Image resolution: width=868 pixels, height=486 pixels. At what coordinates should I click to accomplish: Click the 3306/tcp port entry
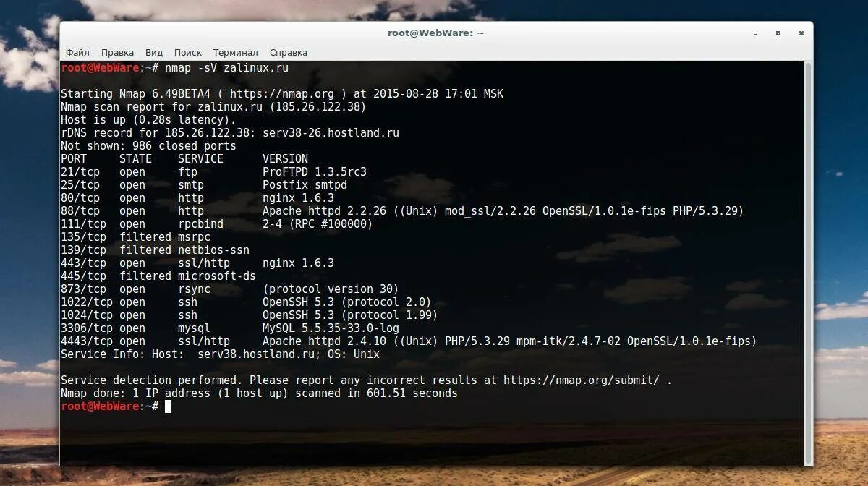click(x=87, y=328)
